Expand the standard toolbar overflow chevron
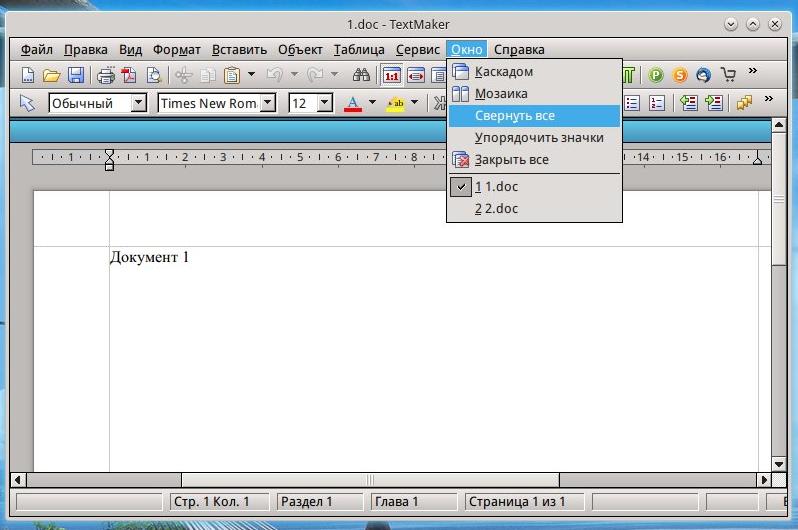 pos(753,71)
